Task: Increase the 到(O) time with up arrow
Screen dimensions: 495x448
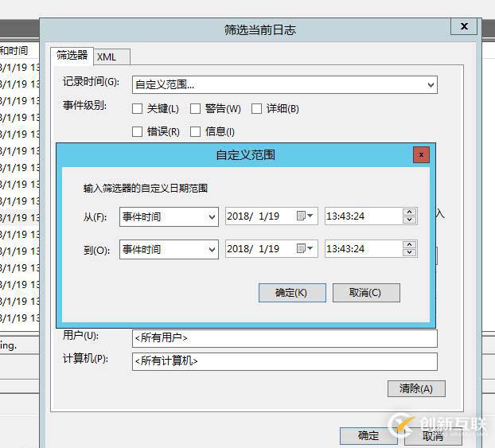Action: [x=409, y=244]
